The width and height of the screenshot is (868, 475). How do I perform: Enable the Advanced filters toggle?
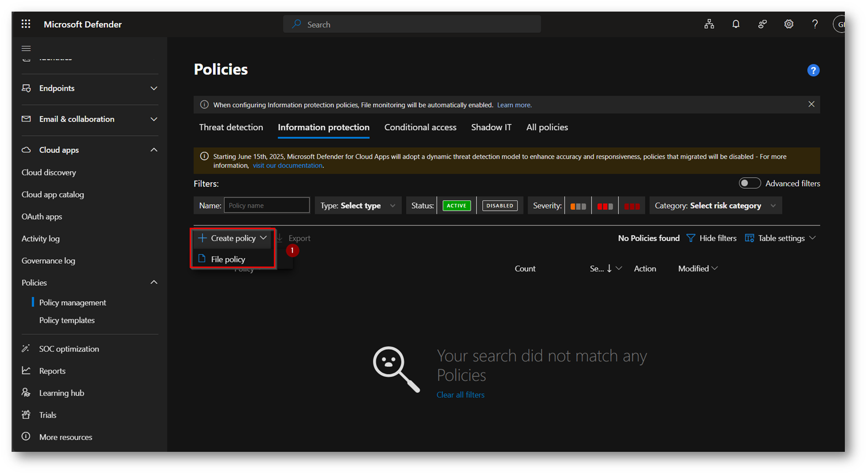tap(750, 183)
